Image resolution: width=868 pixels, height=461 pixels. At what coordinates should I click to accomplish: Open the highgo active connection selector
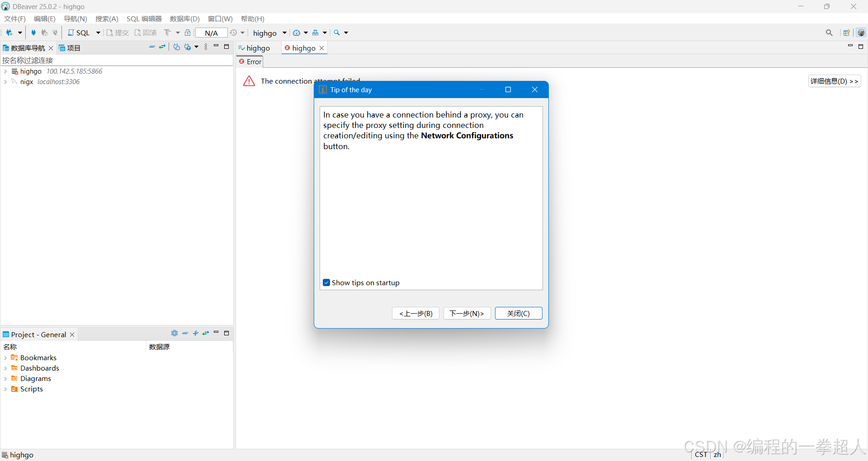270,33
